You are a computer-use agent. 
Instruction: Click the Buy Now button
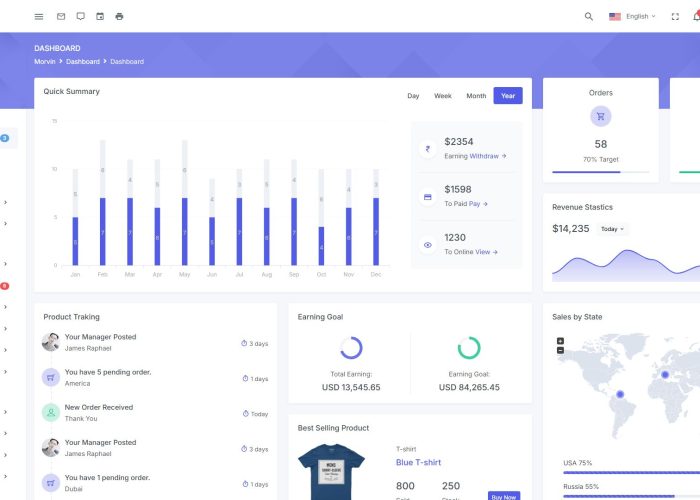[504, 496]
